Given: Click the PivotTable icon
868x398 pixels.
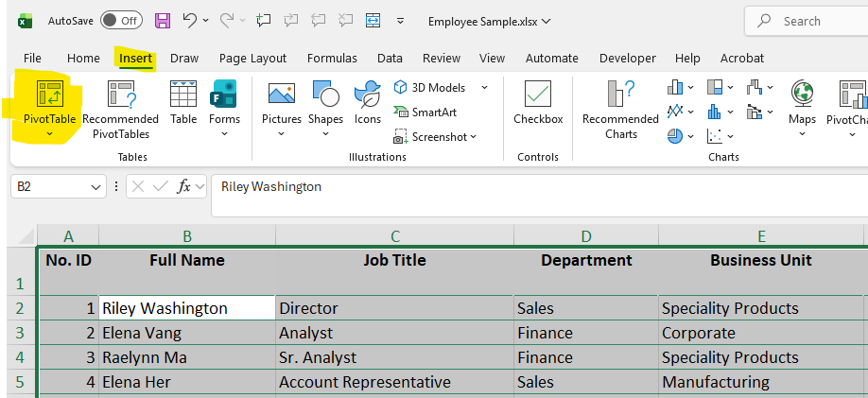Looking at the screenshot, I should tap(48, 95).
